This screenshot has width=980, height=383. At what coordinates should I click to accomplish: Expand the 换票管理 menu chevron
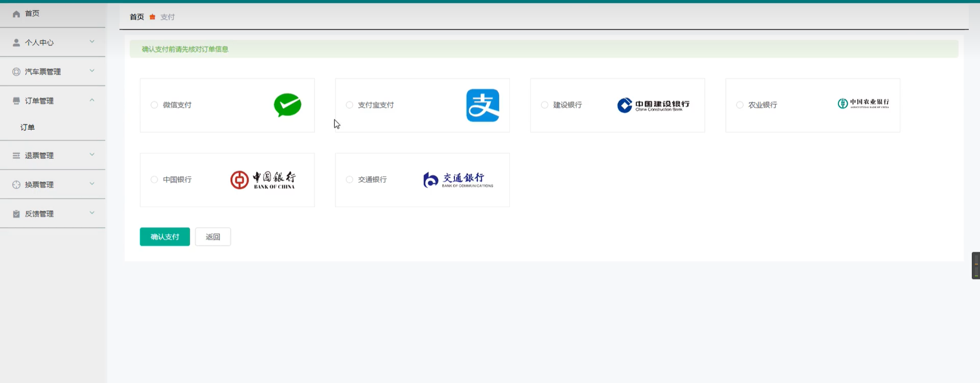pyautogui.click(x=92, y=183)
